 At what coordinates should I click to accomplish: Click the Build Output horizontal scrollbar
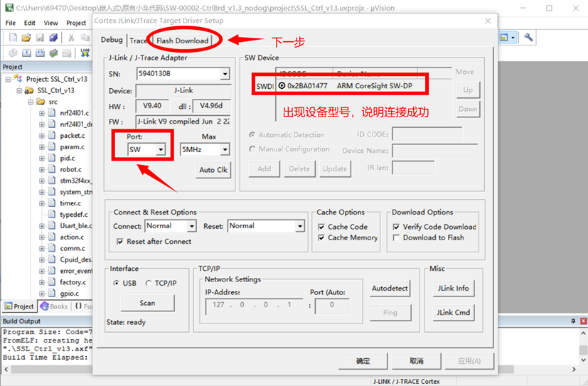tap(290, 369)
